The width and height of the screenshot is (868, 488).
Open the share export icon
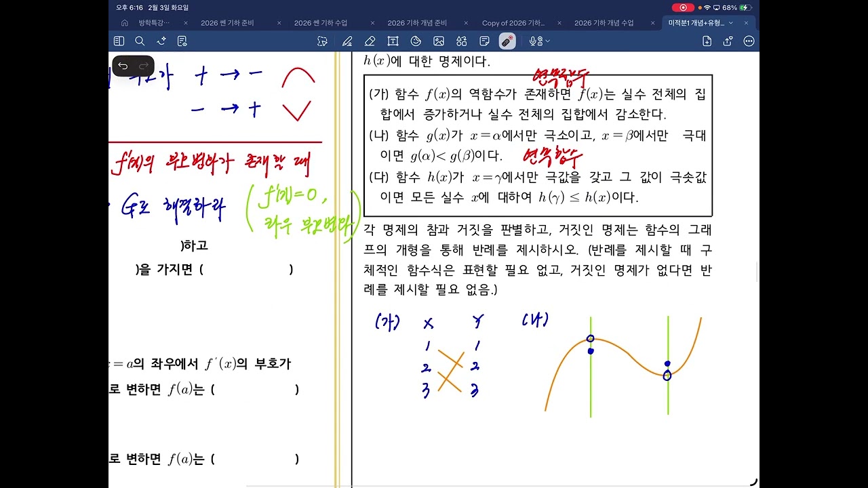click(728, 41)
